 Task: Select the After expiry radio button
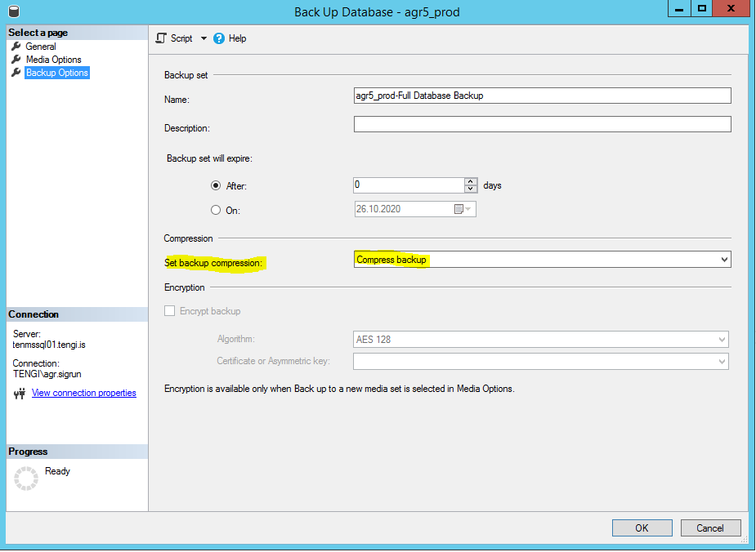pyautogui.click(x=216, y=185)
